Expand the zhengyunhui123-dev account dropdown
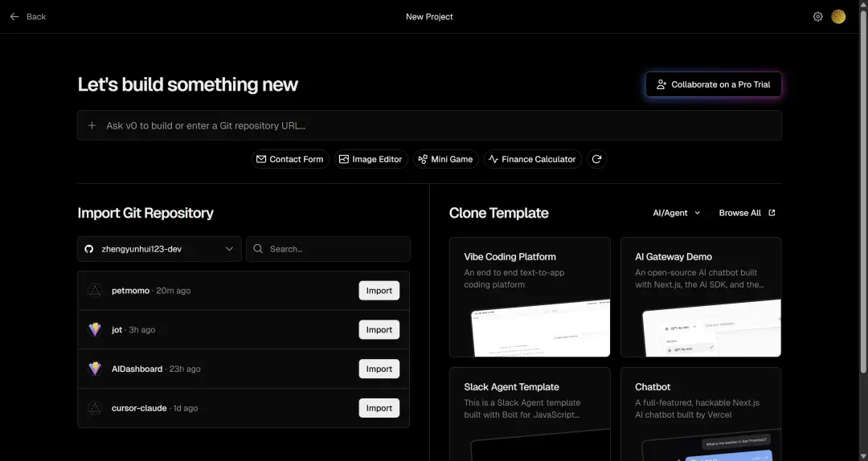 pyautogui.click(x=159, y=249)
